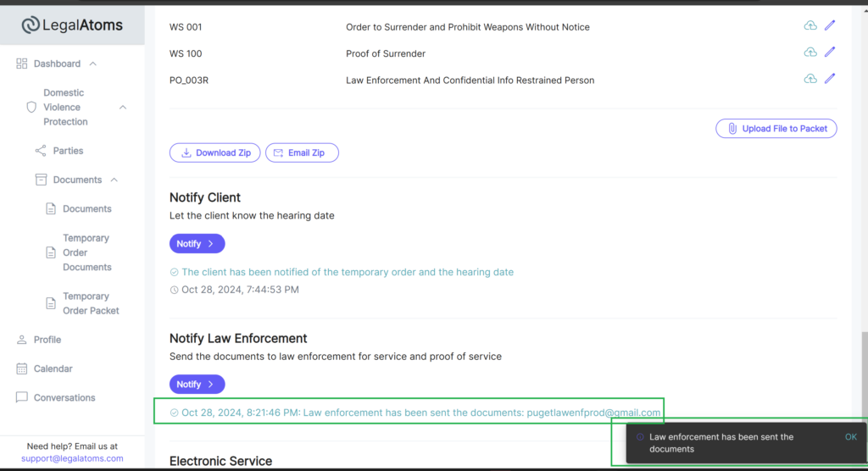Select the text 'WS 100'
The height and width of the screenshot is (471, 868).
(186, 53)
